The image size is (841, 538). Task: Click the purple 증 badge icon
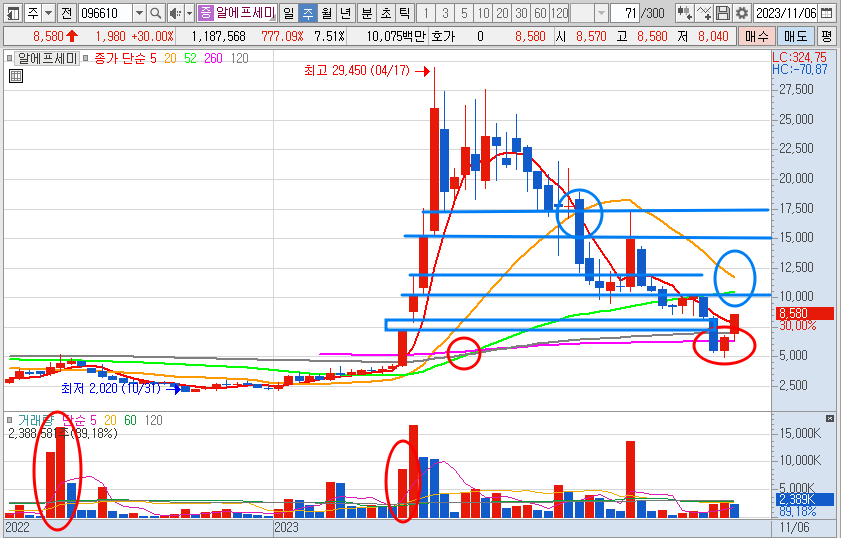205,13
